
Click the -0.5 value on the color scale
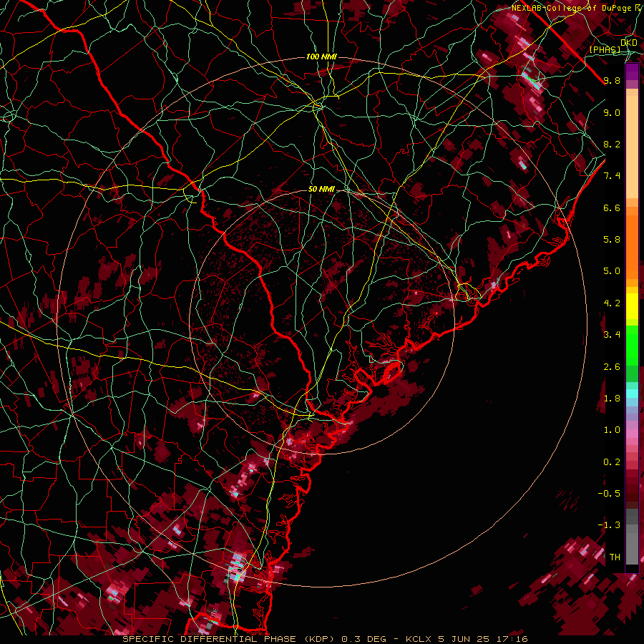pos(609,494)
